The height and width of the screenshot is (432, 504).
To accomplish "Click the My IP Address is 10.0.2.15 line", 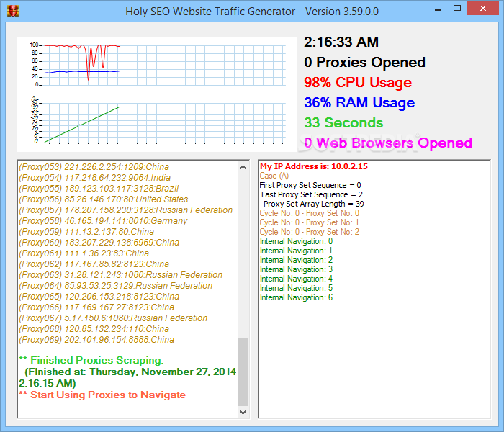I will coord(314,166).
